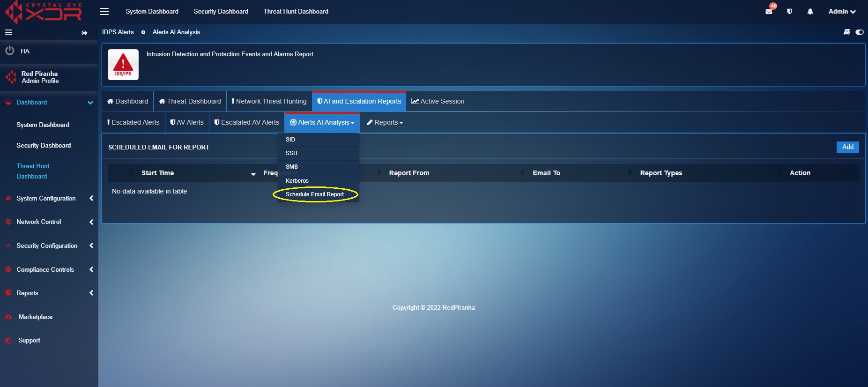Click the Crystal Eye XDR logo

(43, 12)
